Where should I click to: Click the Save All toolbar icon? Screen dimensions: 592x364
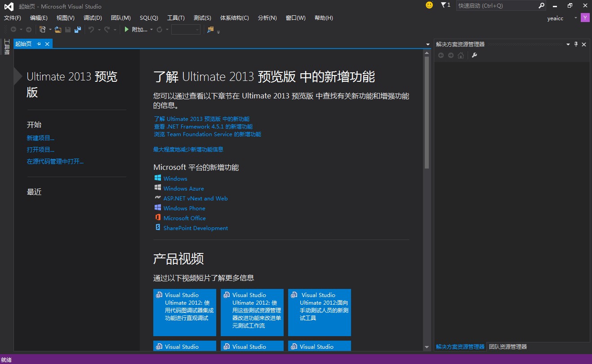point(77,30)
